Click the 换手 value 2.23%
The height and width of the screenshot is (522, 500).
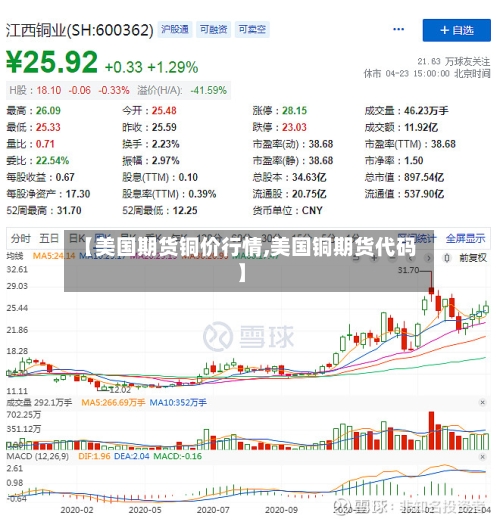[x=166, y=144]
